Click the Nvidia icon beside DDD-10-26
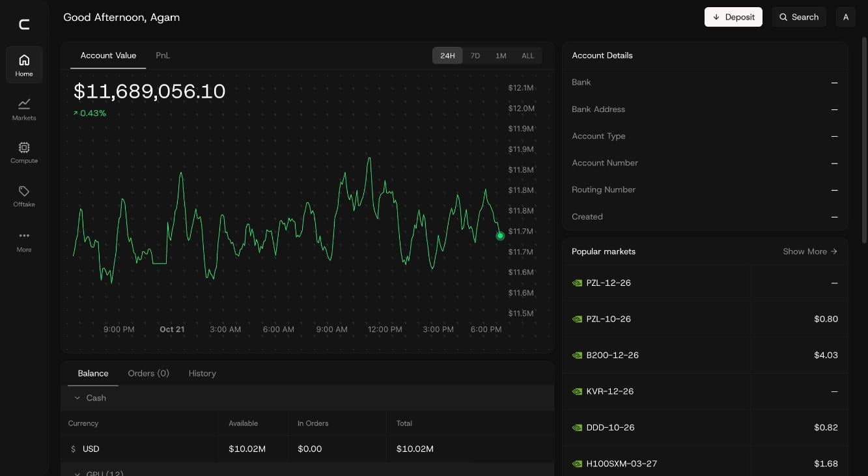Image resolution: width=868 pixels, height=476 pixels. [x=577, y=428]
